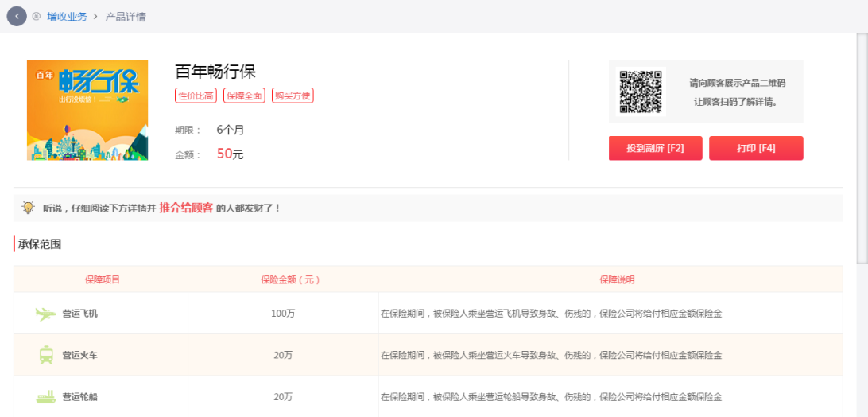Click the 承保范围 section heading

coord(40,244)
